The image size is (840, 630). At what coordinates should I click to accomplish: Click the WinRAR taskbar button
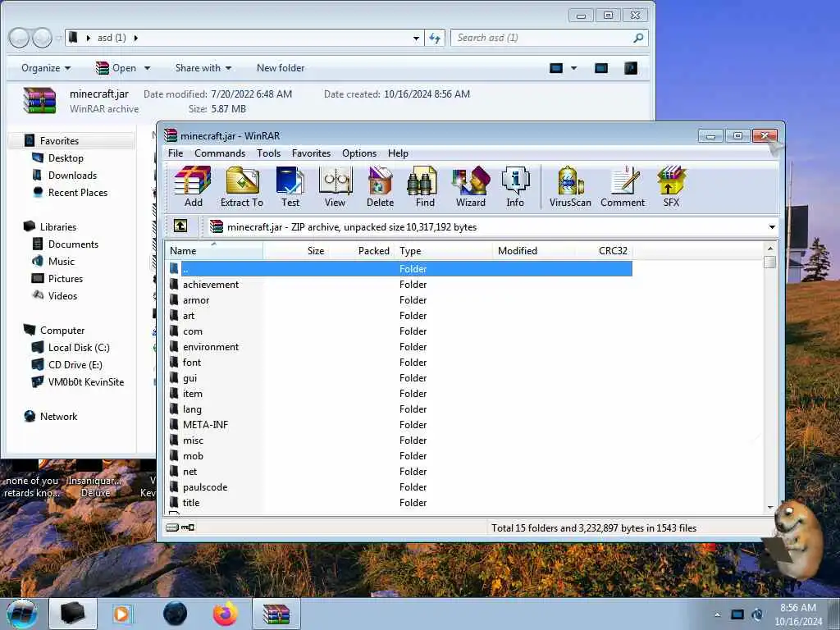click(x=276, y=614)
